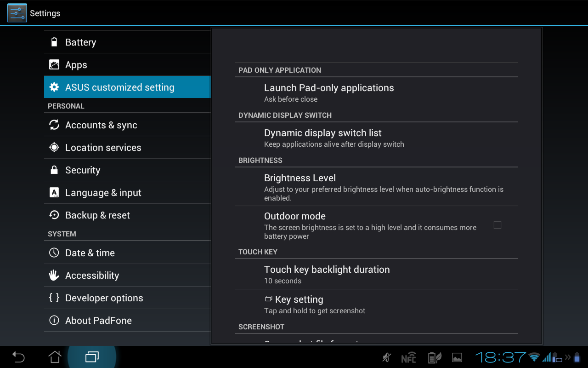
Task: Open Launch Pad-only applications option
Action: [x=376, y=93]
